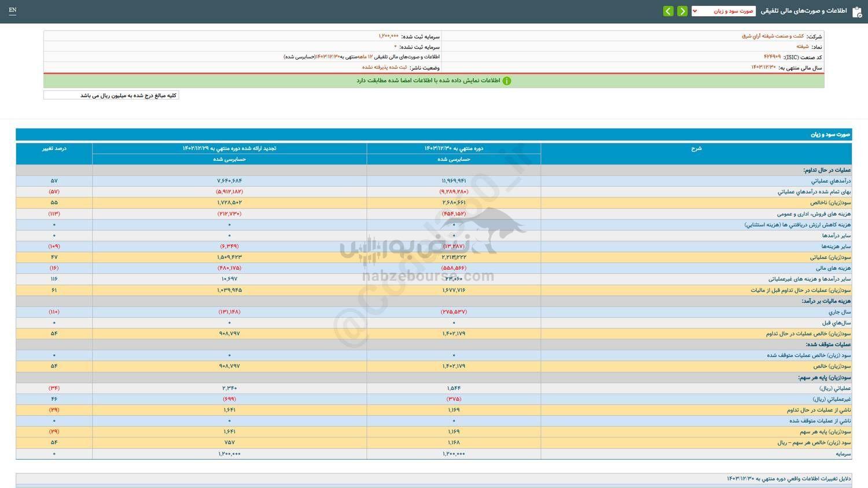This screenshot has height=488, width=868.
Task: Switch to English with the EN link
Action: coord(13,10)
